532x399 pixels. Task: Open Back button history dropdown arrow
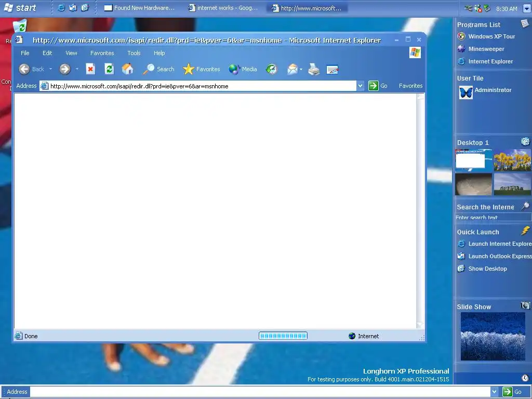pos(50,69)
